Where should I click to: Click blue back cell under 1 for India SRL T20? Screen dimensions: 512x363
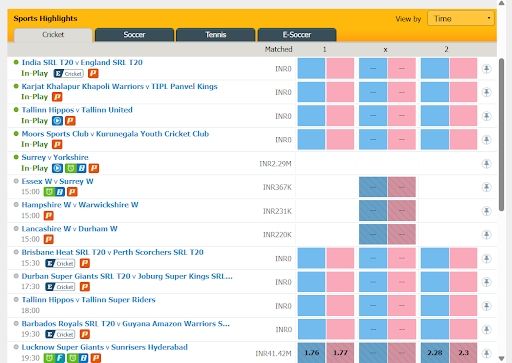click(x=311, y=68)
